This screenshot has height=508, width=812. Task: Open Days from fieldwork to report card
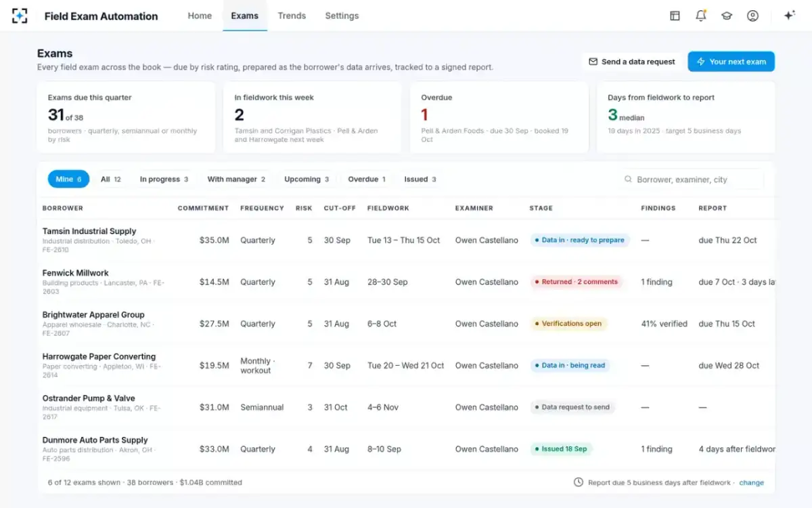pos(686,117)
